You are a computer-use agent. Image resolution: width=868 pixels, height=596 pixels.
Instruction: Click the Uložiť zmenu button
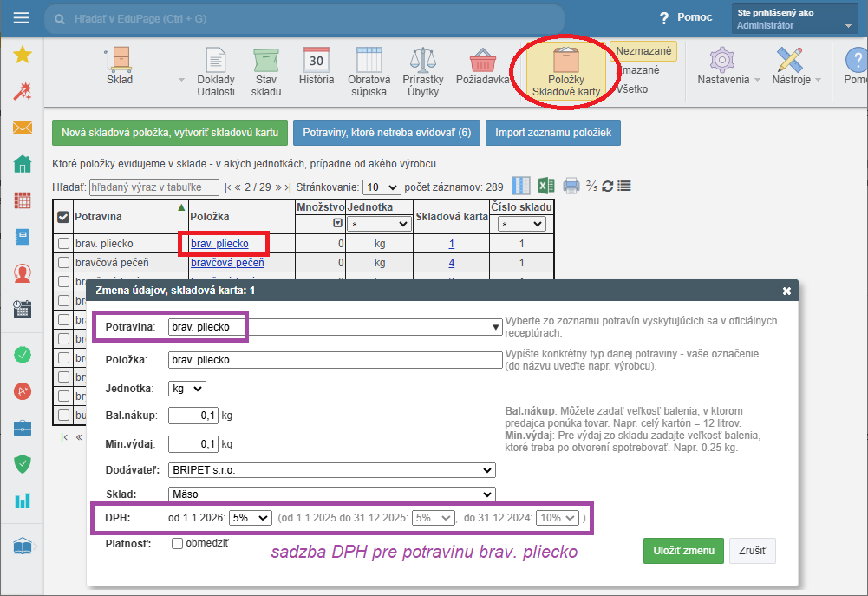[683, 550]
